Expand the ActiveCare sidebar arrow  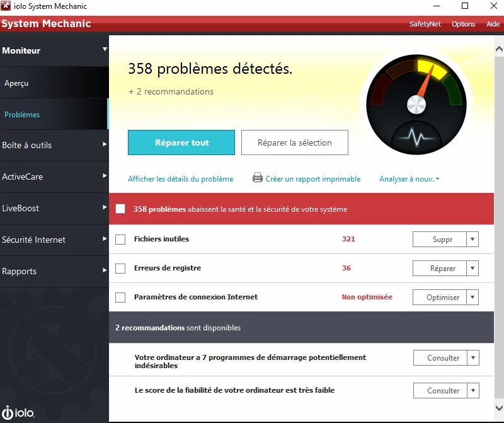[x=105, y=176]
